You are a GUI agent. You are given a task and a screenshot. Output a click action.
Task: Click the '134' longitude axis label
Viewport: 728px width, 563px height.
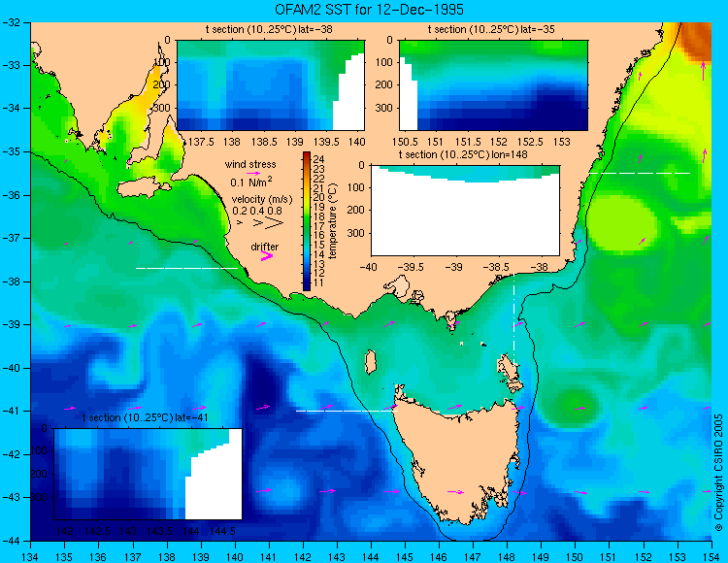click(30, 557)
